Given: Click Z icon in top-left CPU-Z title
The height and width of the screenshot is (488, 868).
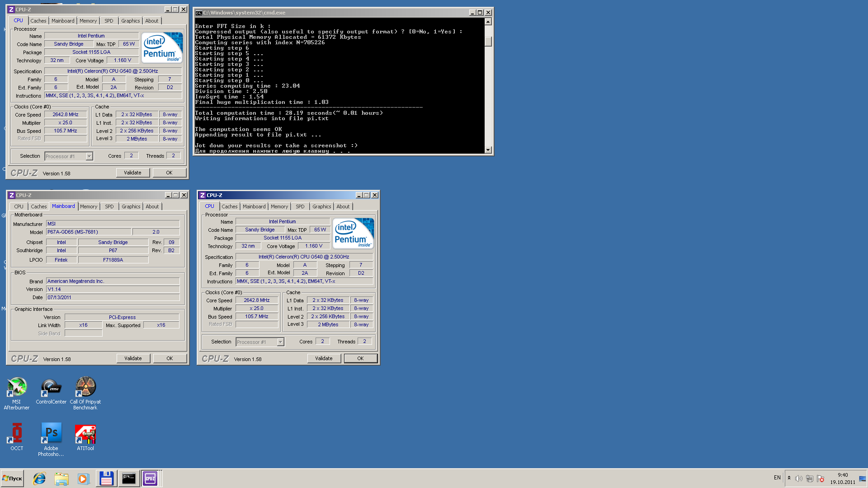Looking at the screenshot, I should point(11,9).
